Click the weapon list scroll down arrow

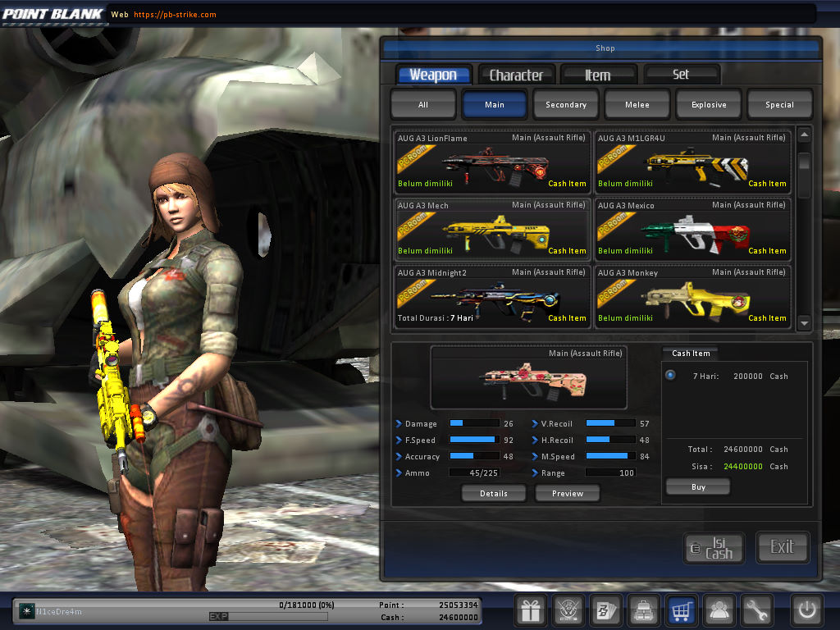804,323
